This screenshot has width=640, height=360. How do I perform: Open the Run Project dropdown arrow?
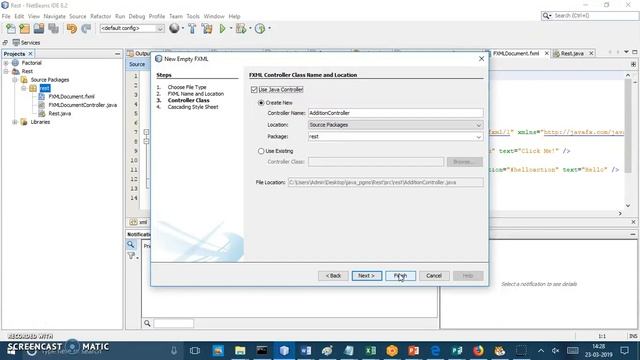pyautogui.click(x=231, y=28)
